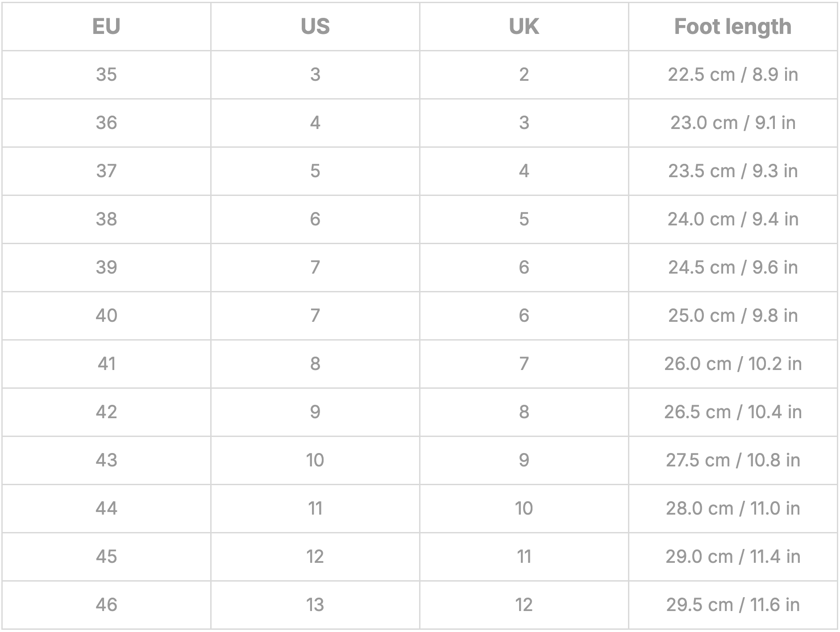Click the 29.5 cm / 11.6 in cell
840x632 pixels.
click(x=733, y=605)
